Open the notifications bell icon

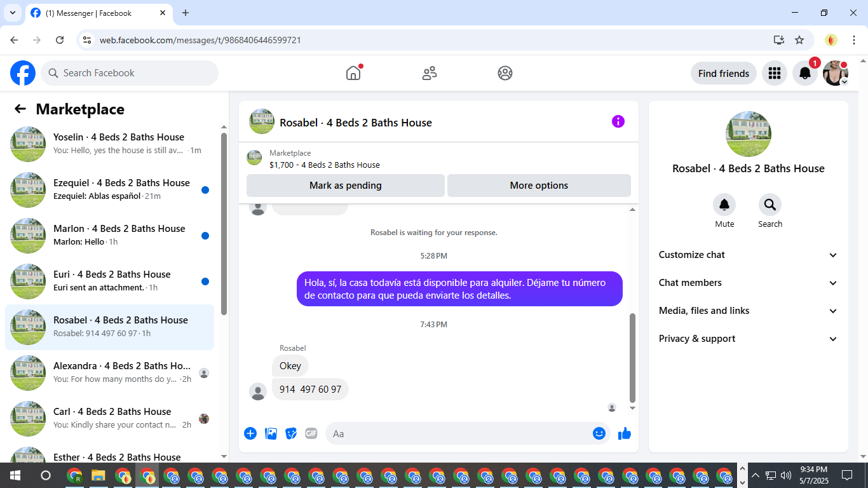point(804,73)
